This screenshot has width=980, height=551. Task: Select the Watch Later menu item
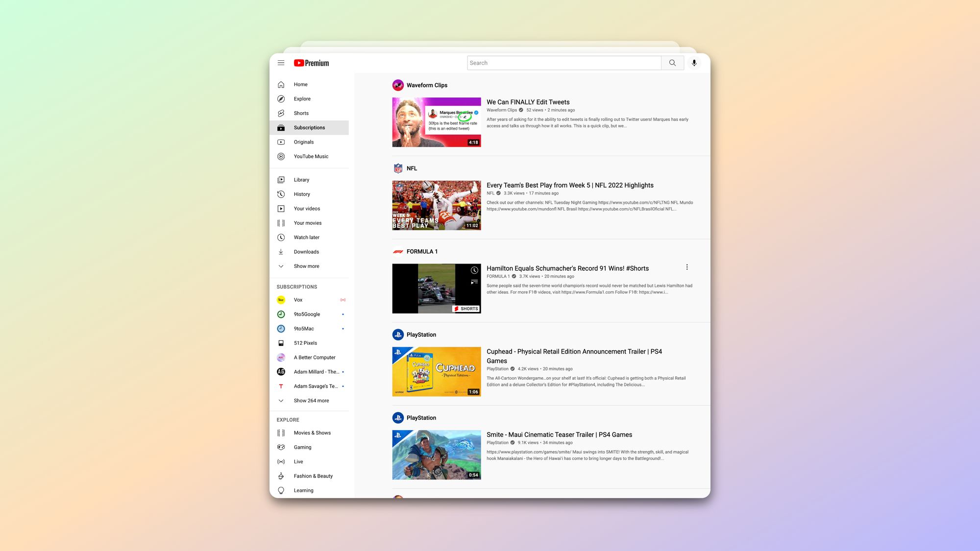(x=306, y=238)
